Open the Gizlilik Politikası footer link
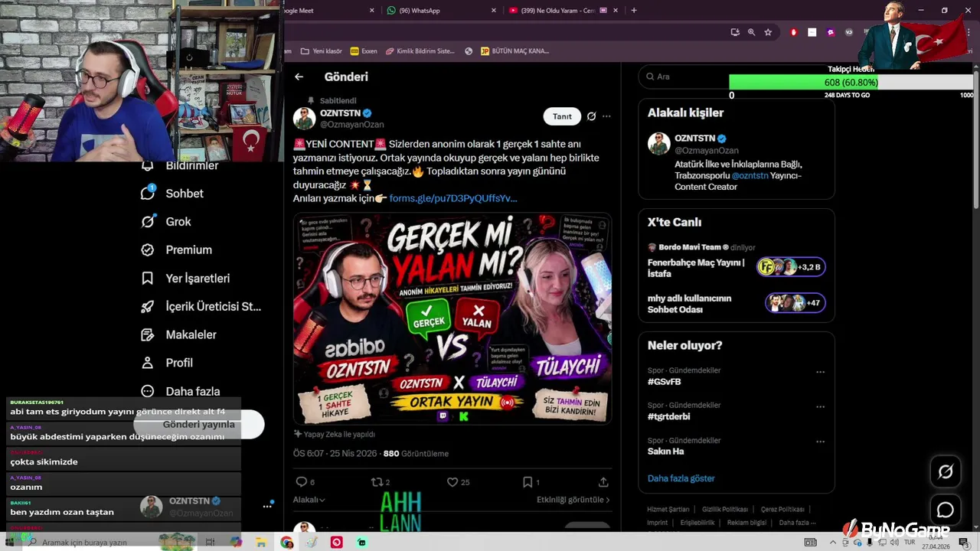 pos(724,509)
